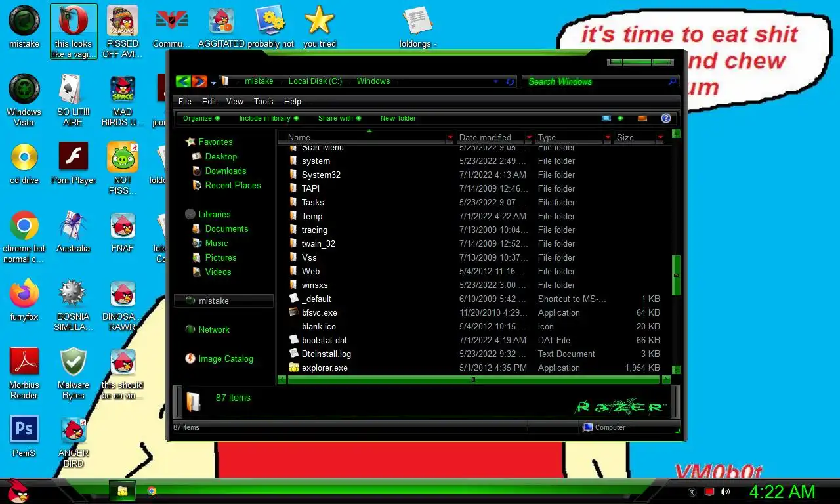Open the Organize dropdown
Screen dimensions: 840x504
tap(201, 118)
